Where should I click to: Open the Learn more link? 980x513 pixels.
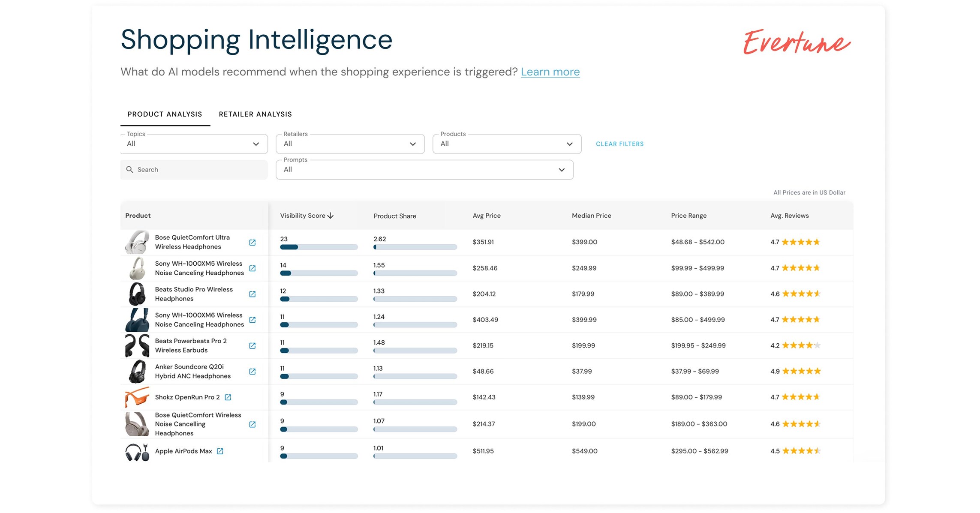pos(550,72)
